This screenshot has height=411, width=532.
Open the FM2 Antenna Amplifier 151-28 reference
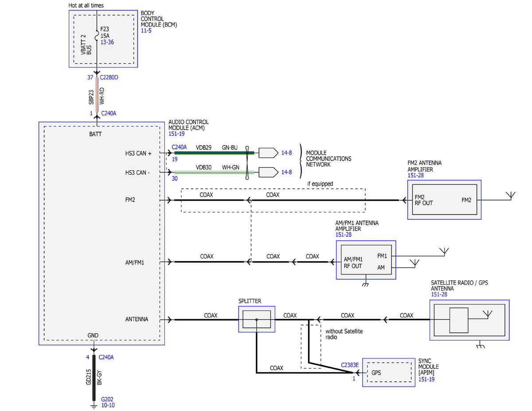416,176
